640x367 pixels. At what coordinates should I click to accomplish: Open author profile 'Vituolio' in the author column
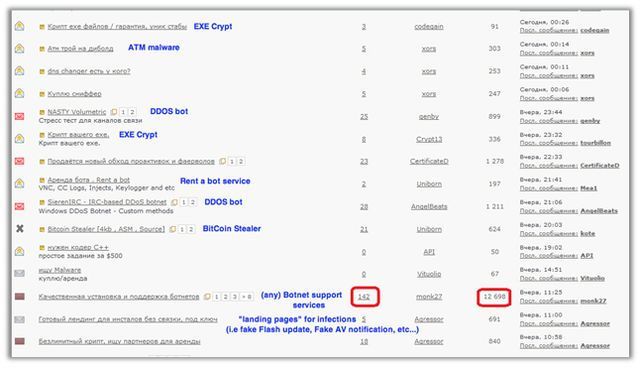(x=429, y=274)
